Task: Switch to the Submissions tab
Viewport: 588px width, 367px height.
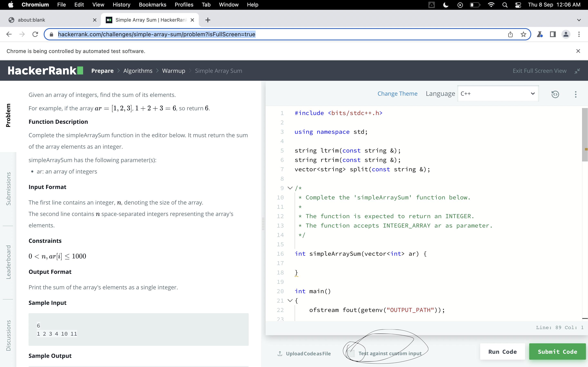Action: (8, 189)
